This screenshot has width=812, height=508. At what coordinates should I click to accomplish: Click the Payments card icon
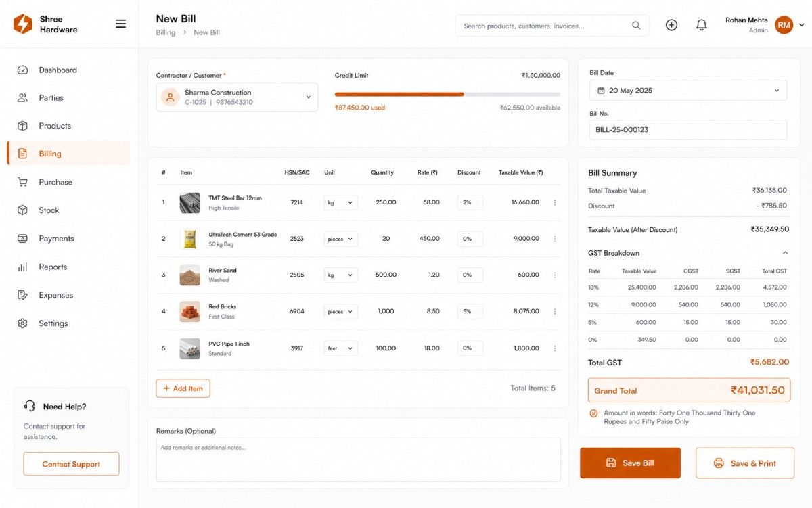22,238
